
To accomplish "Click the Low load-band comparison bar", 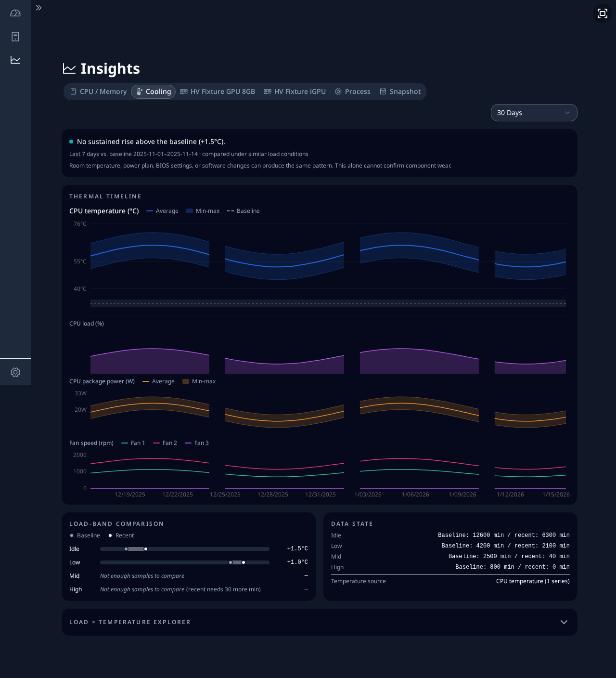I will click(x=185, y=562).
